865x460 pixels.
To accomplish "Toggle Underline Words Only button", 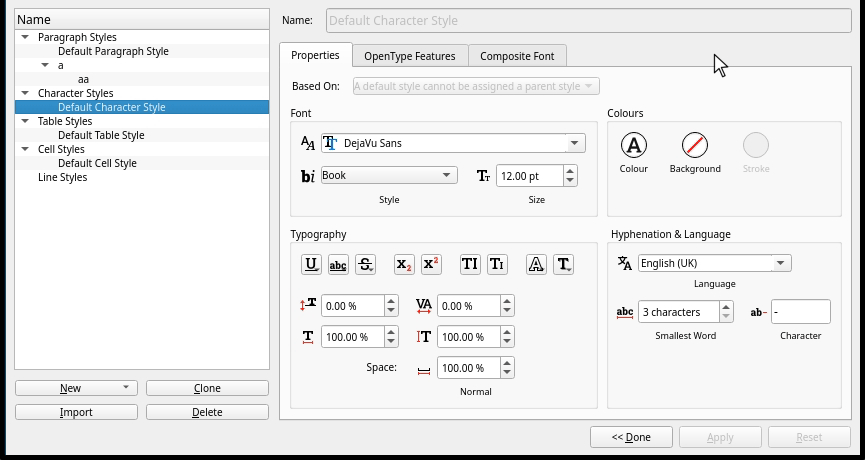I will pos(338,264).
